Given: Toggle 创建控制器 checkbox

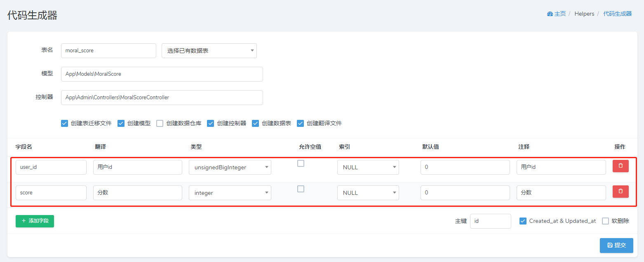Looking at the screenshot, I should [211, 123].
